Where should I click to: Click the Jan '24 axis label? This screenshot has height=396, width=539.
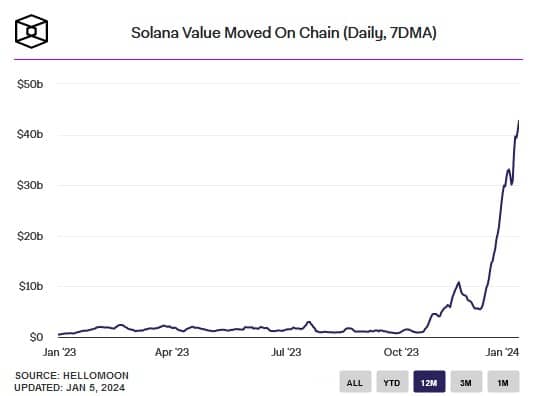[x=502, y=352]
